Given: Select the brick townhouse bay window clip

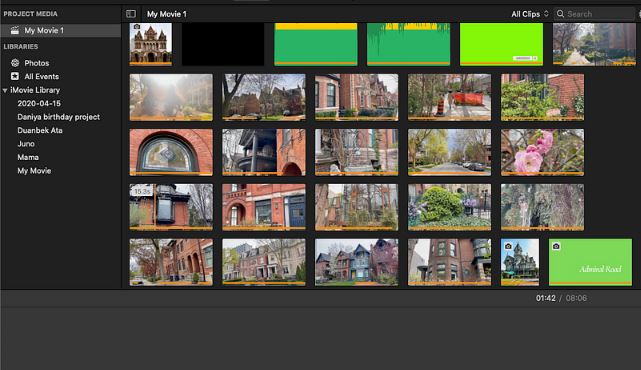Looking at the screenshot, I should [x=356, y=97].
